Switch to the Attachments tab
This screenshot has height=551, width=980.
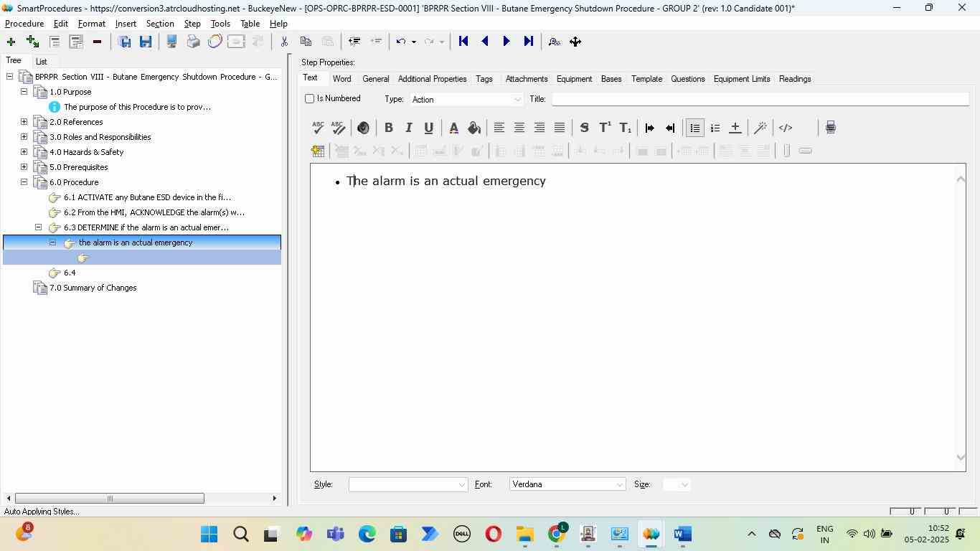(x=527, y=79)
